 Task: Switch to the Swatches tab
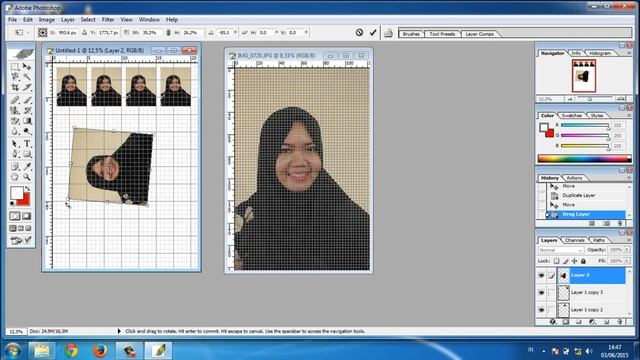point(571,116)
